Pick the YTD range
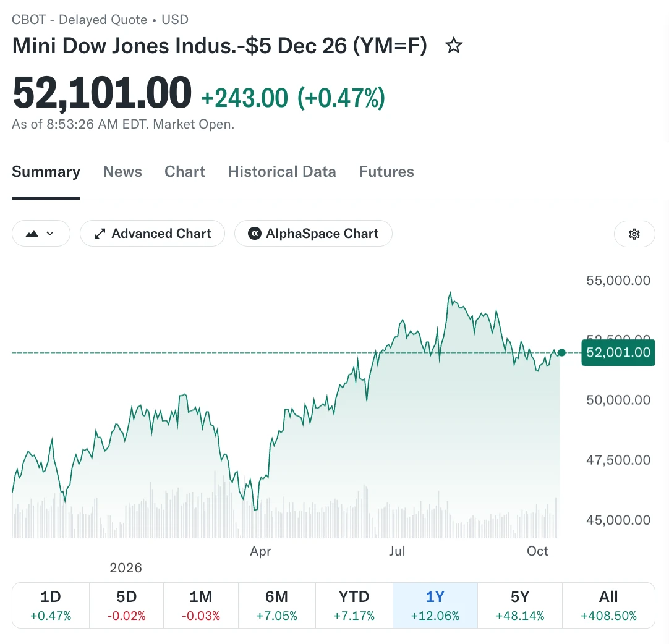Screen dimensions: 669x644 tap(354, 605)
